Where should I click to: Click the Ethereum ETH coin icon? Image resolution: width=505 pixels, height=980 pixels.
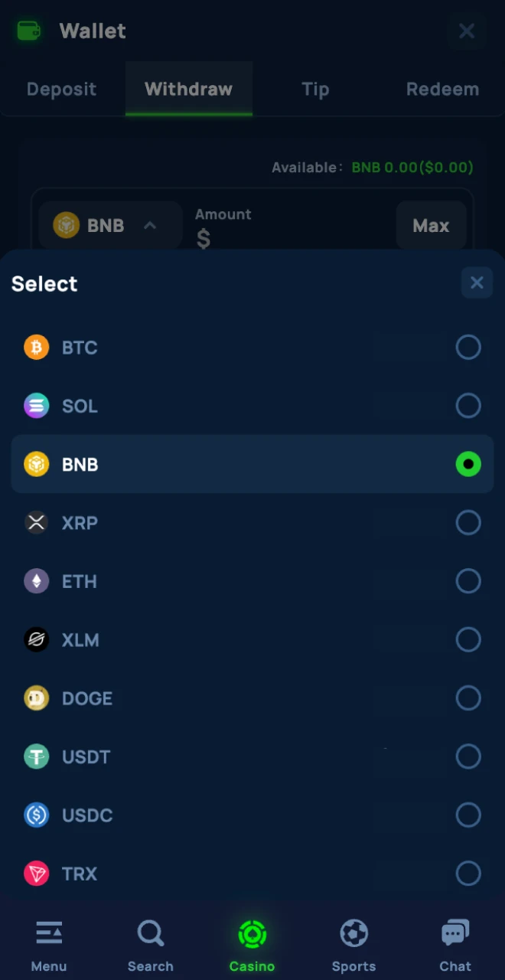point(37,581)
